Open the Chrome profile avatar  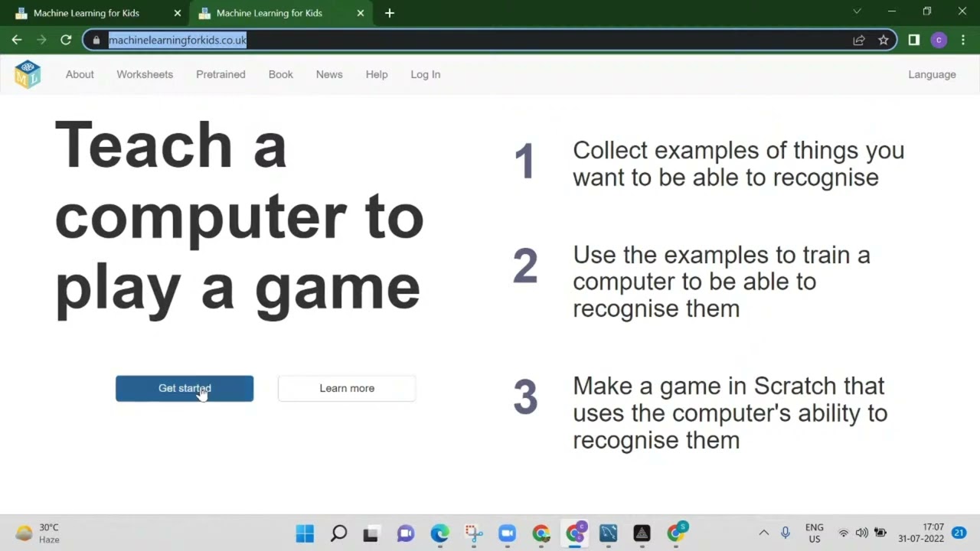click(939, 40)
